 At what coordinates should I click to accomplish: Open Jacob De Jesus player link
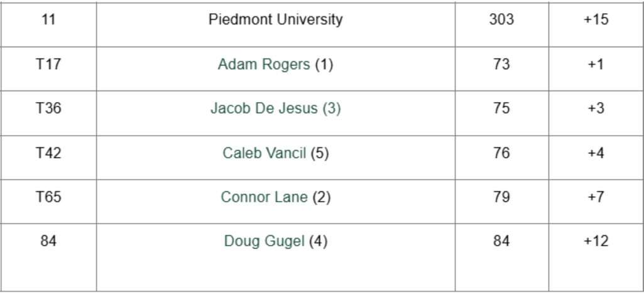click(x=275, y=109)
